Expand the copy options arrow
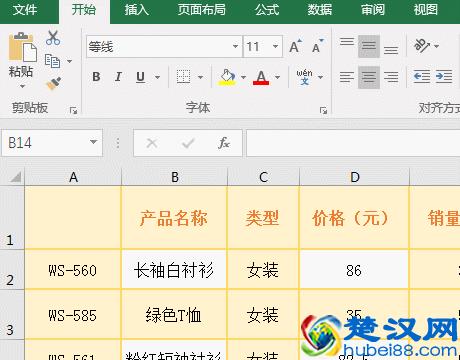The height and width of the screenshot is (360, 460). click(69, 61)
